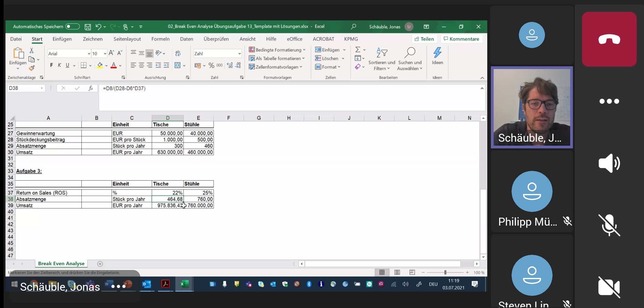Open Ideen lightning icon
The width and height of the screenshot is (644, 308).
tap(437, 56)
